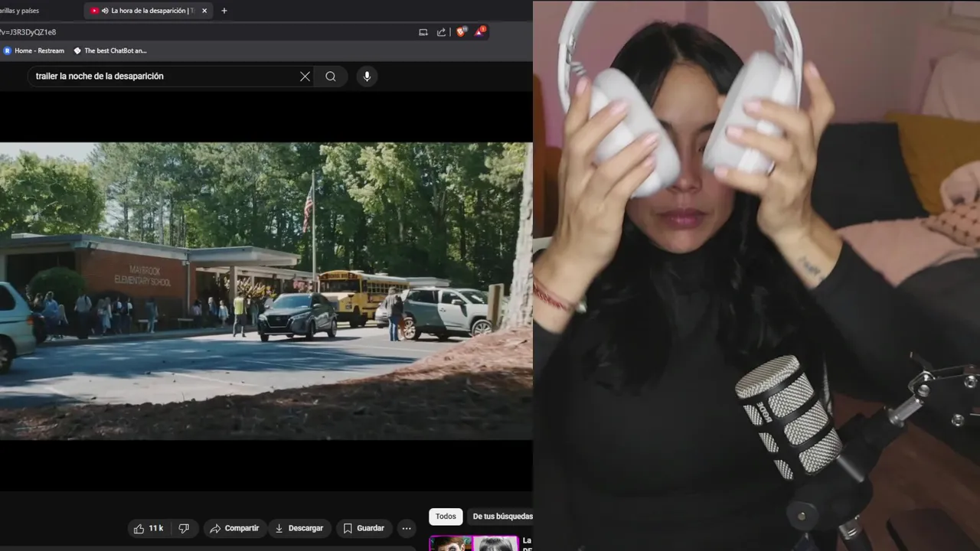Screen dimensions: 980x551
Task: Open the three-dots more actions menu
Action: tap(407, 529)
